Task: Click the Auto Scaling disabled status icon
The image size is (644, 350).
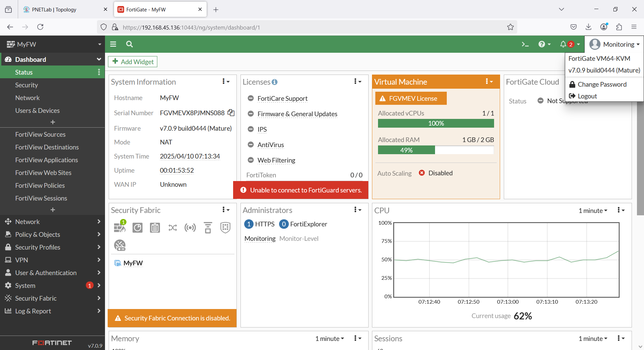Action: coord(422,173)
